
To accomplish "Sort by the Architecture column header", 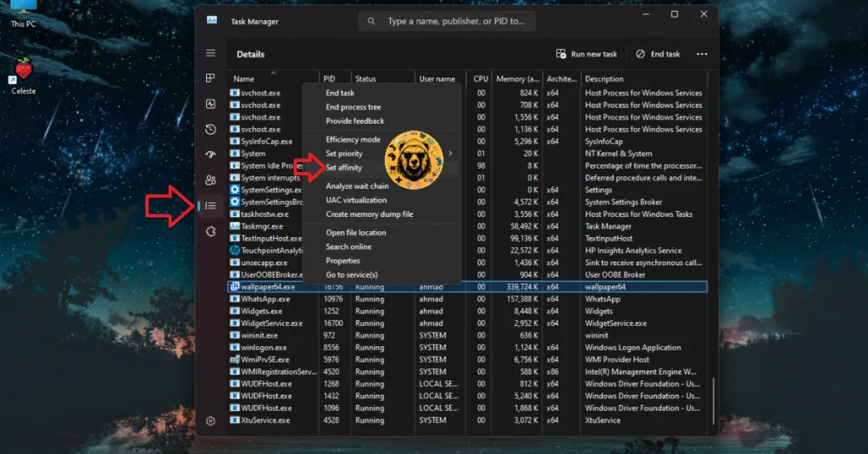I will click(x=561, y=79).
